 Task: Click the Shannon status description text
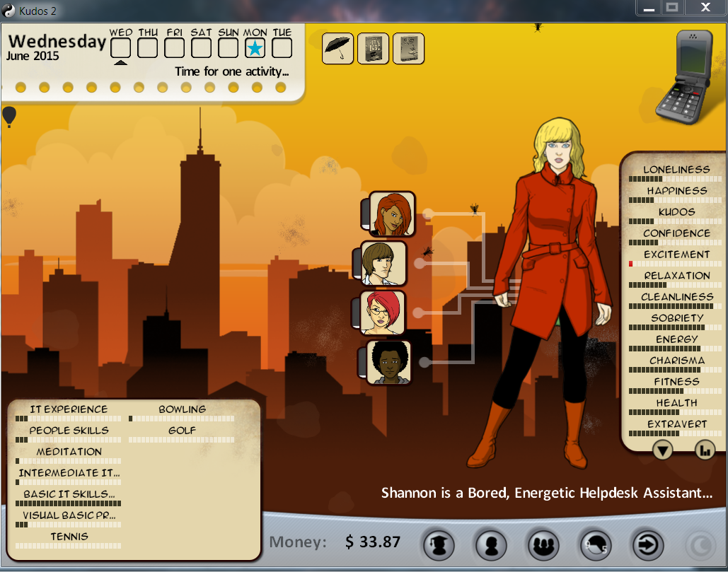546,493
